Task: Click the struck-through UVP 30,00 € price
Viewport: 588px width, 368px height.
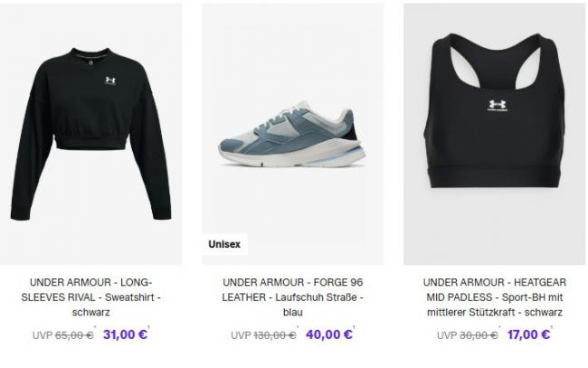Action: tap(468, 335)
